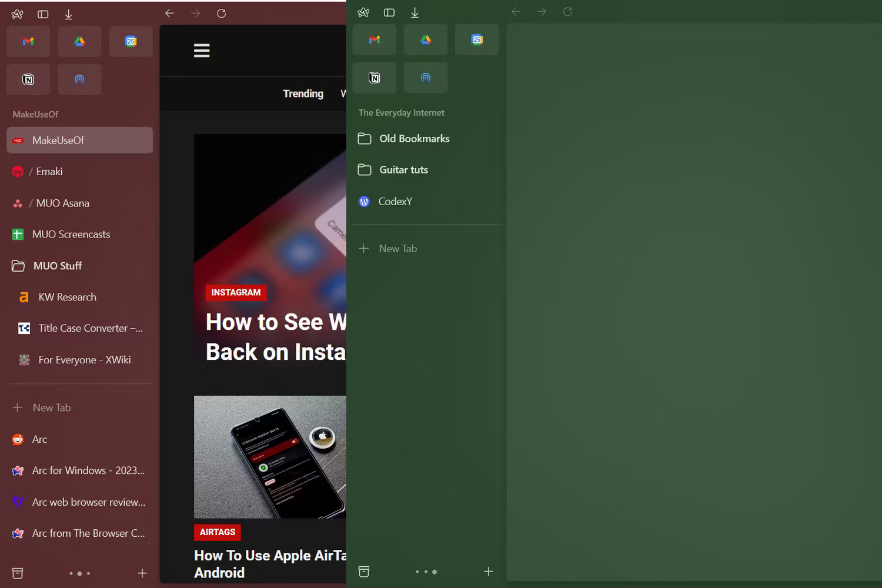Open the Gmail pinned app
The width and height of the screenshot is (882, 588).
28,41
